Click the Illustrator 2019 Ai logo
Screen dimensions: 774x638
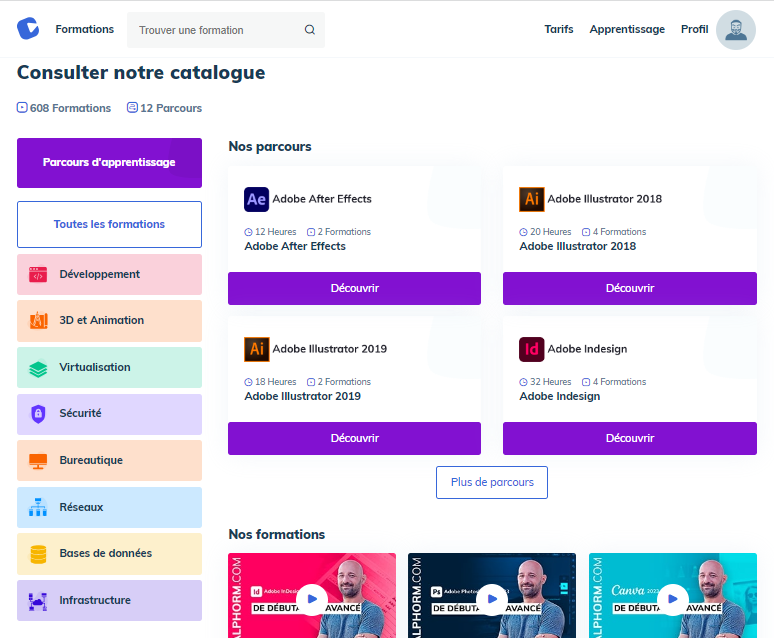pos(257,349)
